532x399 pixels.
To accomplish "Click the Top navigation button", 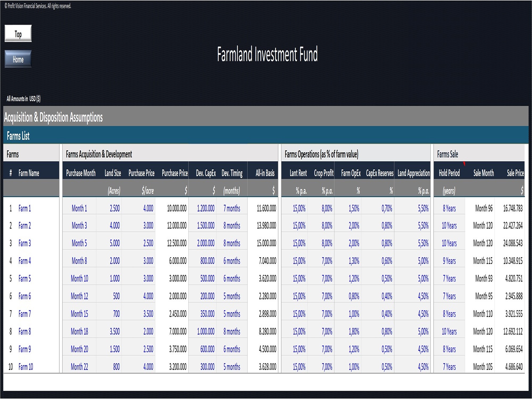I will 18,34.
